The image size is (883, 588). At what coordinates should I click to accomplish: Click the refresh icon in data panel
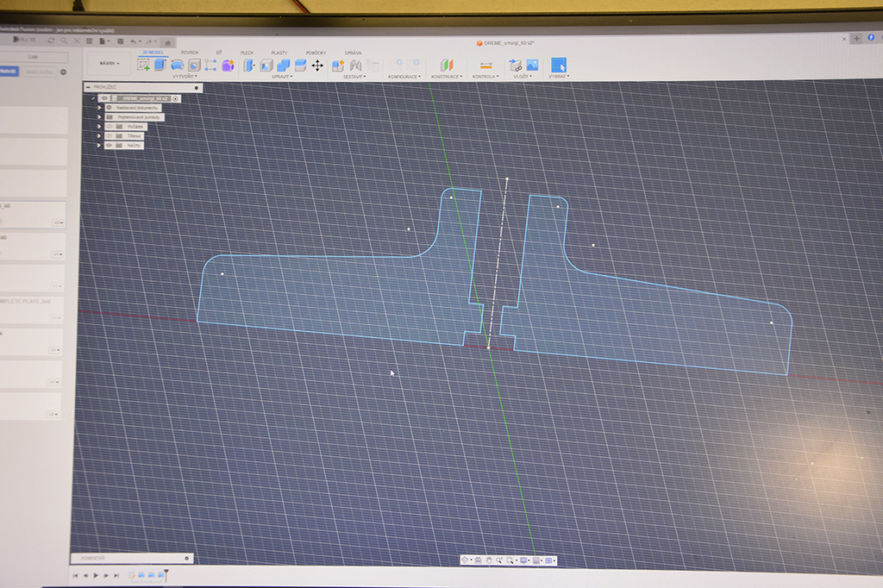(x=51, y=41)
